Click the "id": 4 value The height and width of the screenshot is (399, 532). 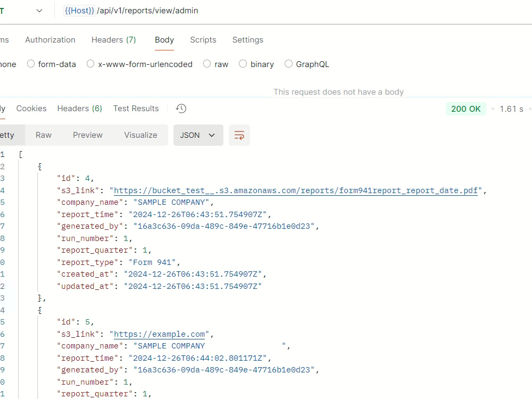[x=88, y=178]
